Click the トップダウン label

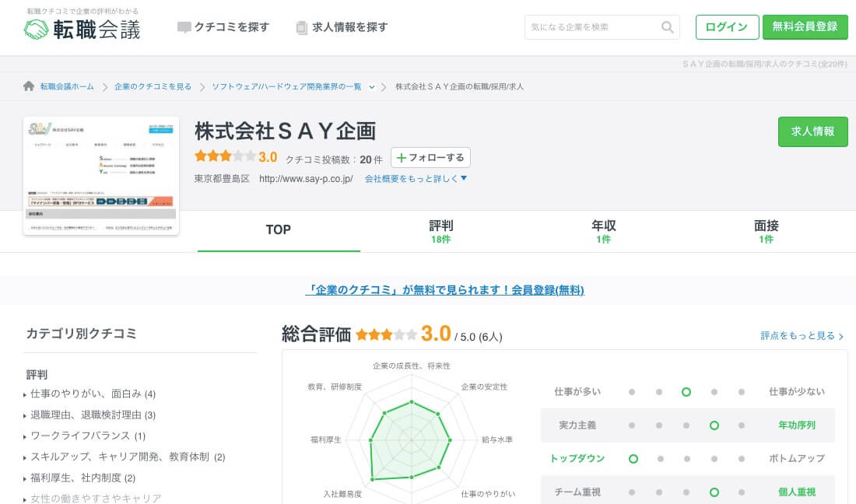point(577,459)
